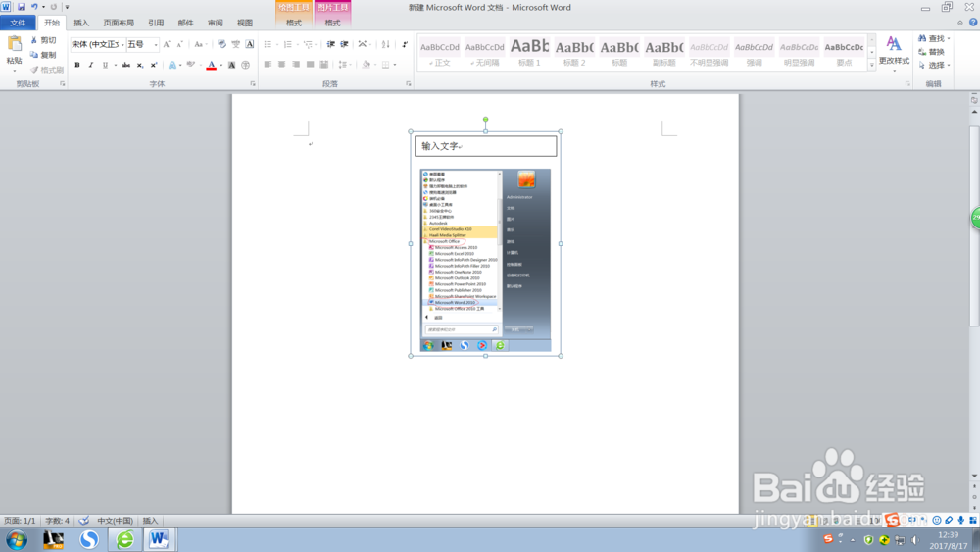Open the Change Case Aa dropdown

click(199, 44)
